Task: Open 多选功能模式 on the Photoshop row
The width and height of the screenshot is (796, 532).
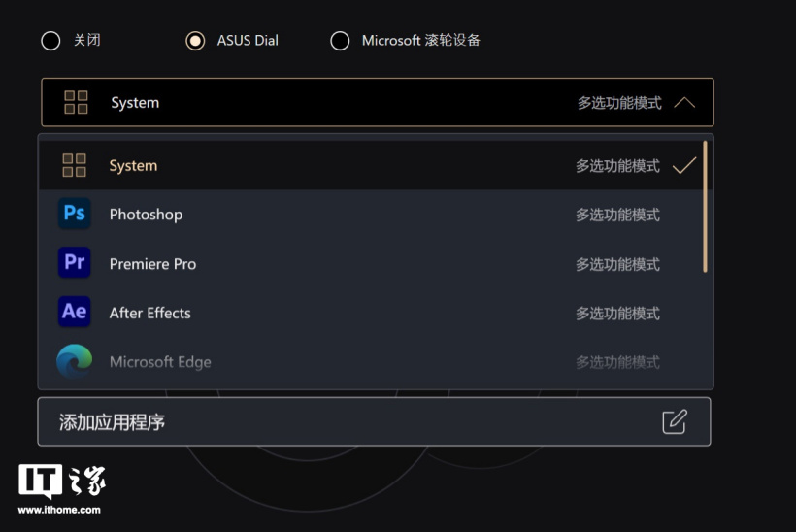Action: coord(617,215)
